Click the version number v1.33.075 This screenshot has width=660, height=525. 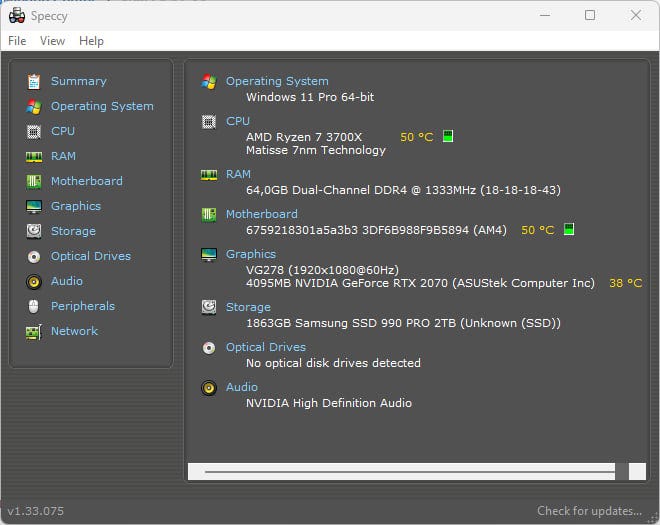(x=35, y=511)
